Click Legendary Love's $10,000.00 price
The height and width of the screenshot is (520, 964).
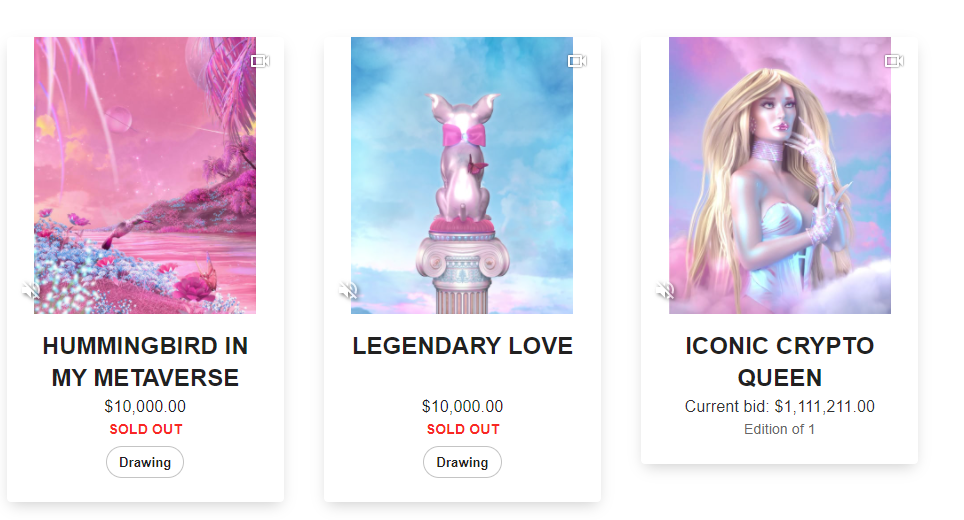point(462,406)
